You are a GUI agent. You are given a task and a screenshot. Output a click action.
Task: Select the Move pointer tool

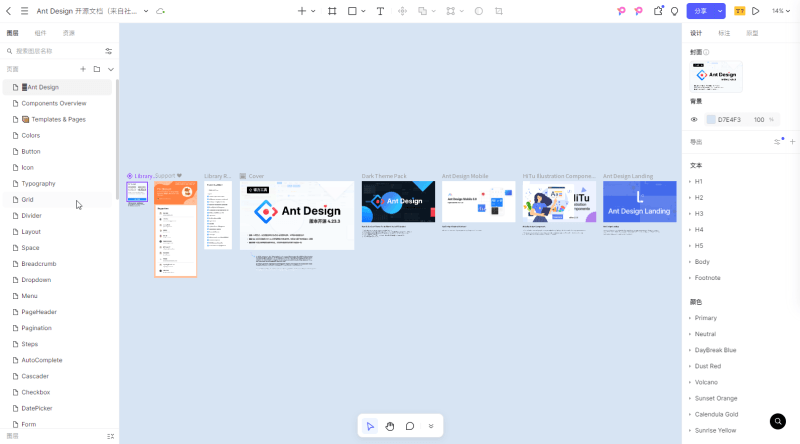pyautogui.click(x=370, y=426)
